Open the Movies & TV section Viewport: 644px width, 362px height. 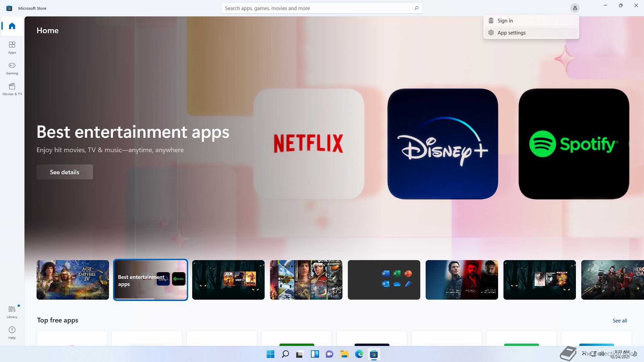click(x=12, y=89)
